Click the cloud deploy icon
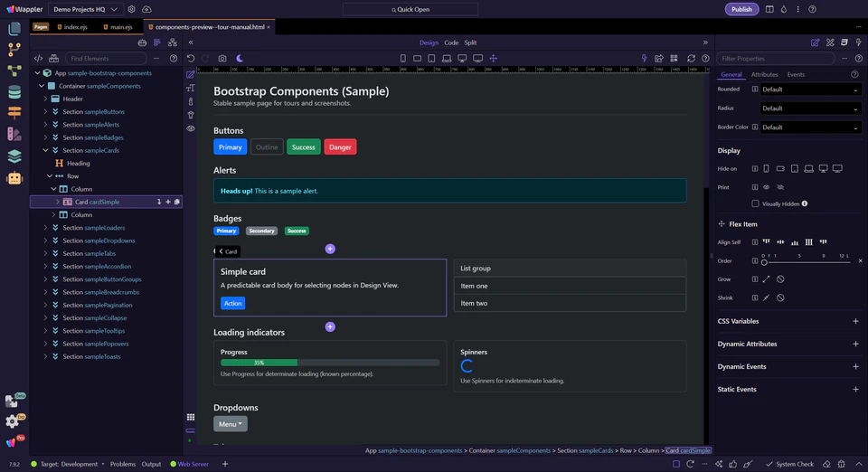This screenshot has height=472, width=868. [146, 9]
